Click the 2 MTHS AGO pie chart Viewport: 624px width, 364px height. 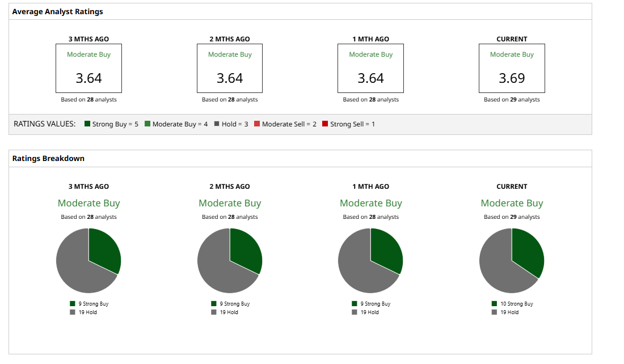(x=230, y=261)
